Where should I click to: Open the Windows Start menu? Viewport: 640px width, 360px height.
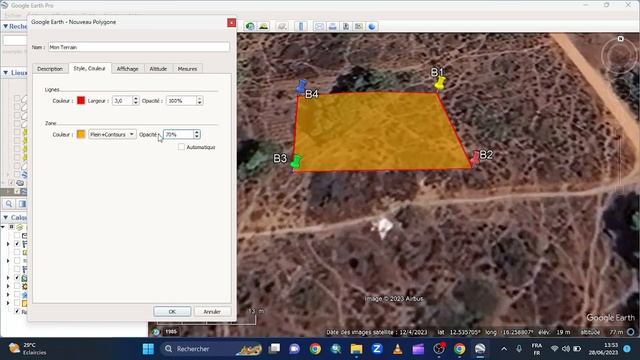[148, 349]
